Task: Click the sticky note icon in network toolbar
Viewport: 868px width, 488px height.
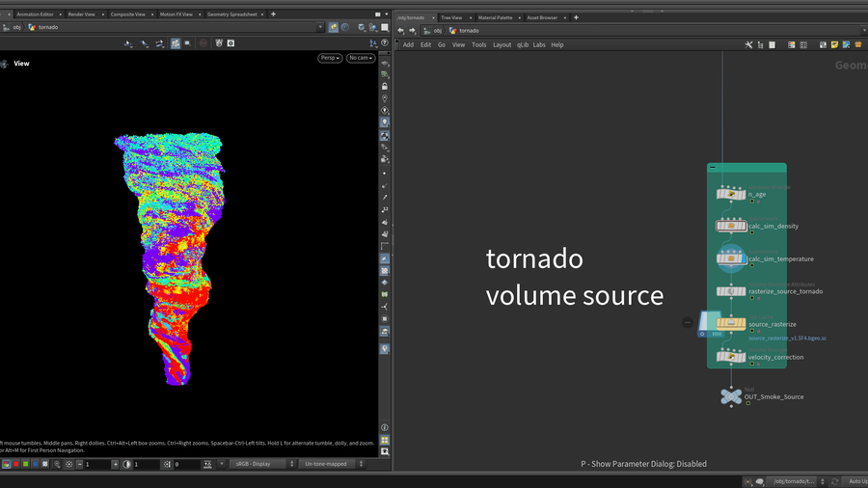Action: click(x=835, y=44)
